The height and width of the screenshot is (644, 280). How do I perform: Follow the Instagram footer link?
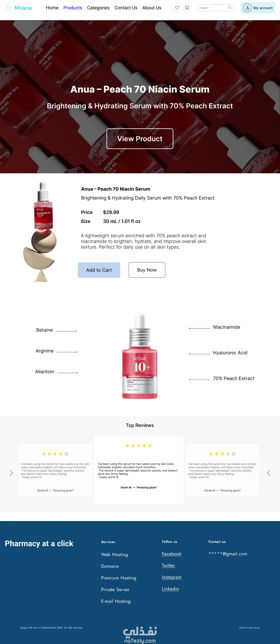pos(171,577)
